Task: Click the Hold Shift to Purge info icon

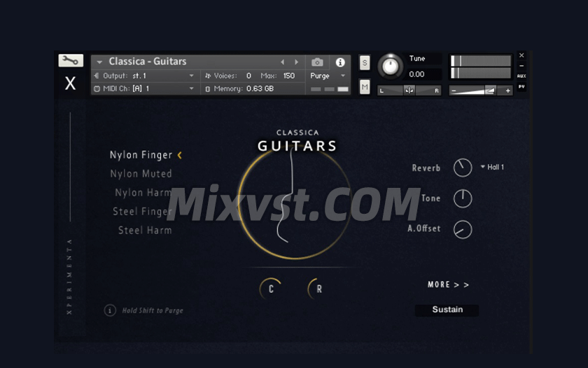Action: (x=110, y=310)
